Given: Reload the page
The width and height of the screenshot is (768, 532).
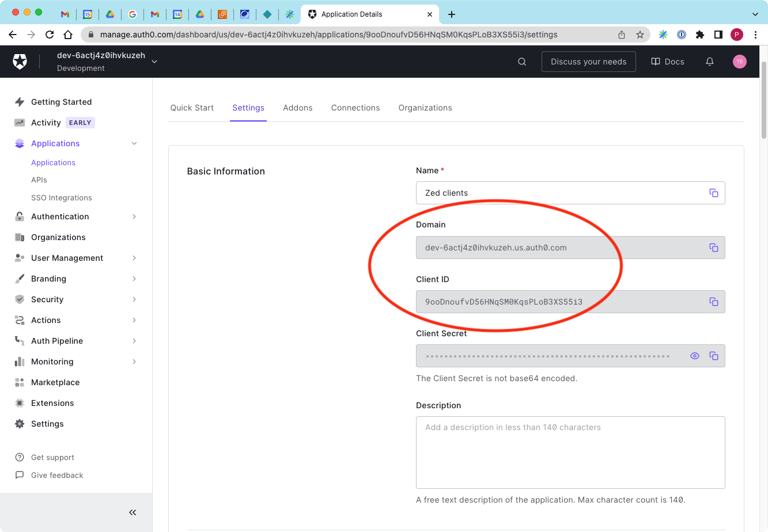Looking at the screenshot, I should [50, 35].
